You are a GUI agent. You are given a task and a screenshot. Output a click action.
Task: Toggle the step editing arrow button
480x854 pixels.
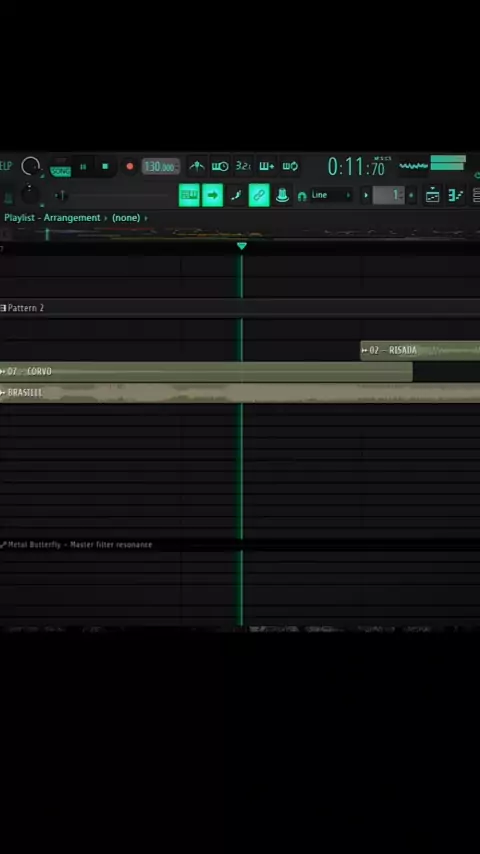pyautogui.click(x=212, y=195)
